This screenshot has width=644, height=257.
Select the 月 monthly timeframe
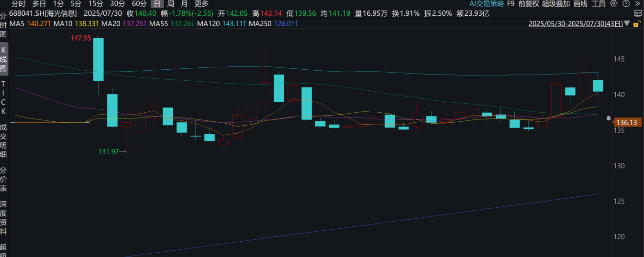tap(184, 4)
